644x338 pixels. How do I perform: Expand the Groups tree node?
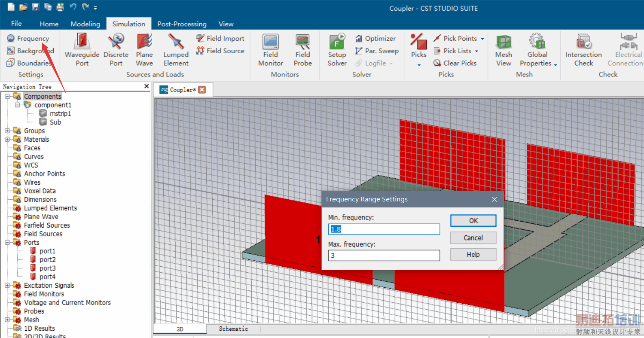pos(7,131)
